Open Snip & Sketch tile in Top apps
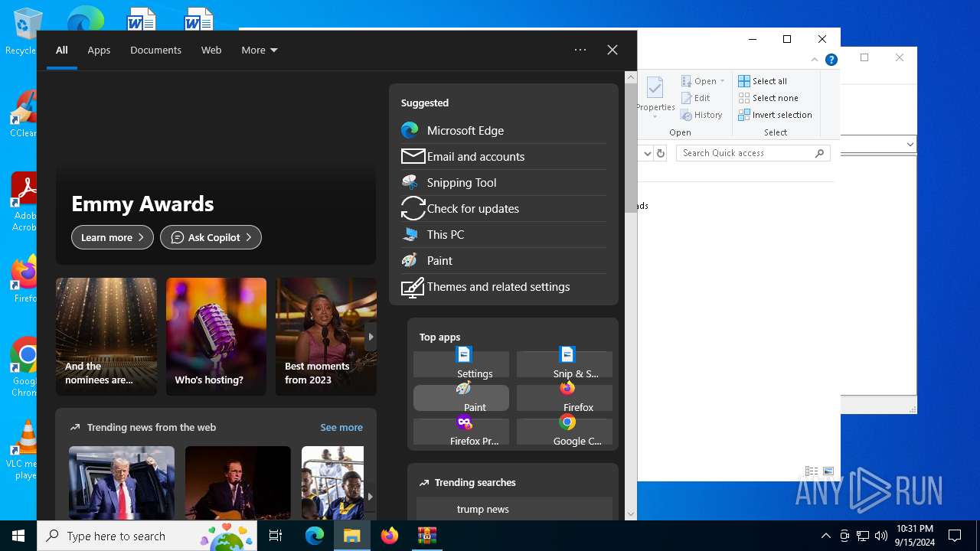The width and height of the screenshot is (980, 551). click(x=564, y=364)
